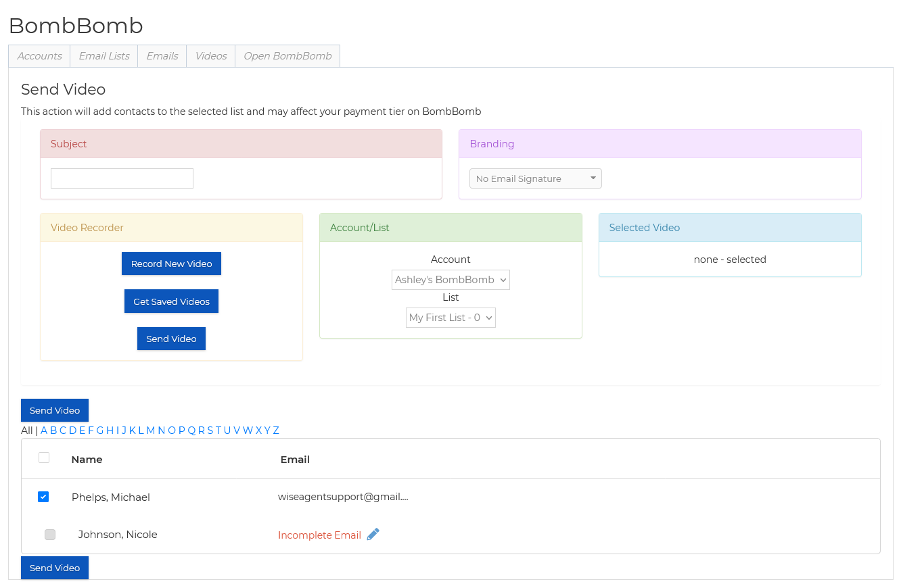901x588 pixels.
Task: Click the Get Saved Videos button
Action: click(172, 301)
